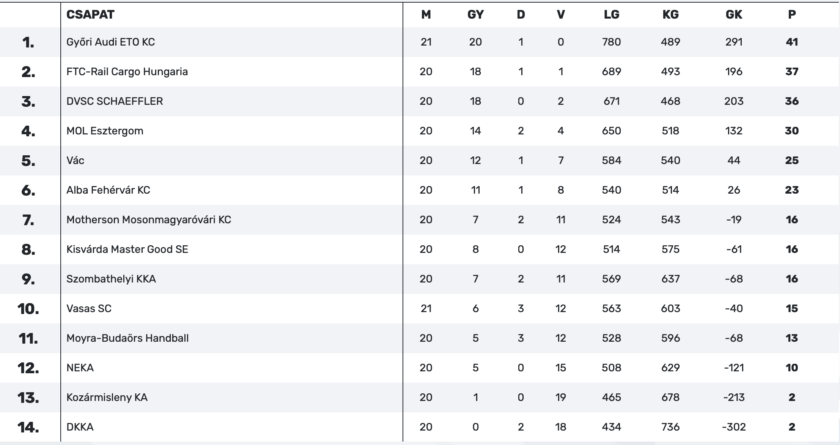
Task: Open Motherson Mosonmagyaróvári KC team link
Action: (x=148, y=220)
